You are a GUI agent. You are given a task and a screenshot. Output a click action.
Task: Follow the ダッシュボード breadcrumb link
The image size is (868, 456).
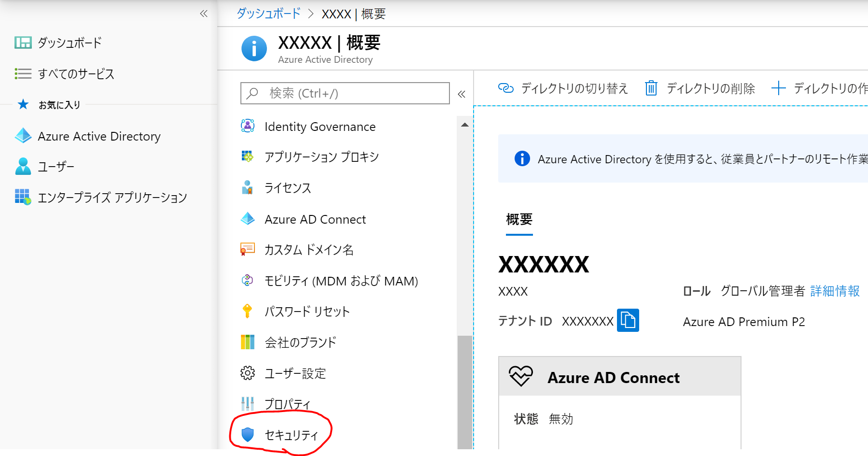[268, 14]
